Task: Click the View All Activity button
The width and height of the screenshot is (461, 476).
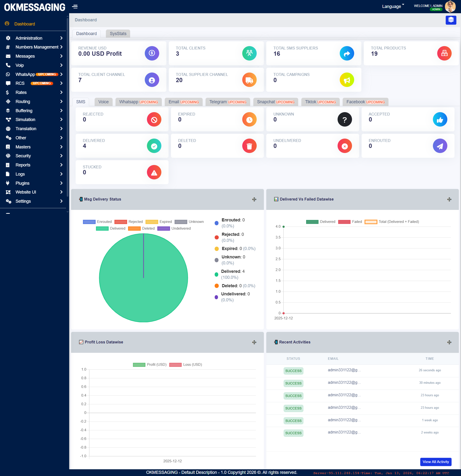Action: point(436,462)
